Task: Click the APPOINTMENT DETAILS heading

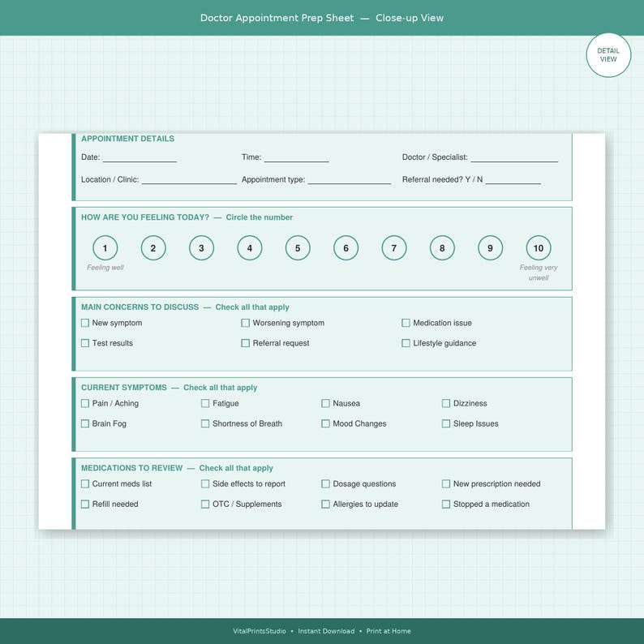Action: [x=127, y=139]
